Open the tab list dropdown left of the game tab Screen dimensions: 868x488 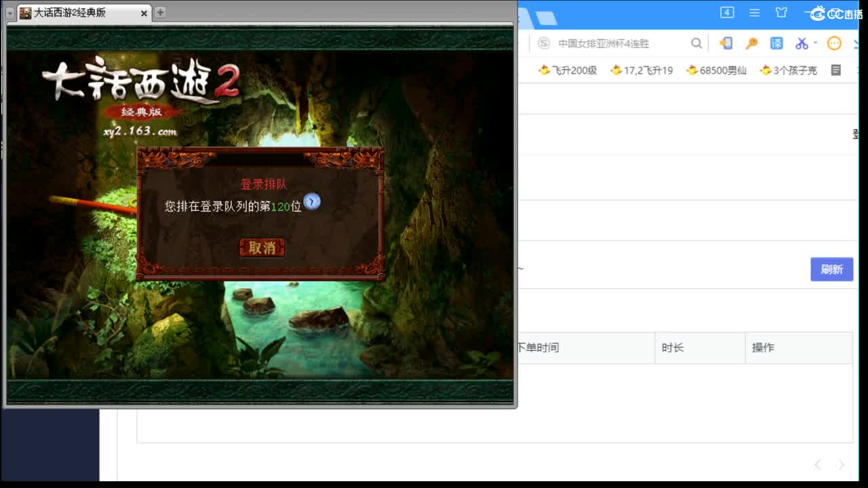(x=10, y=13)
